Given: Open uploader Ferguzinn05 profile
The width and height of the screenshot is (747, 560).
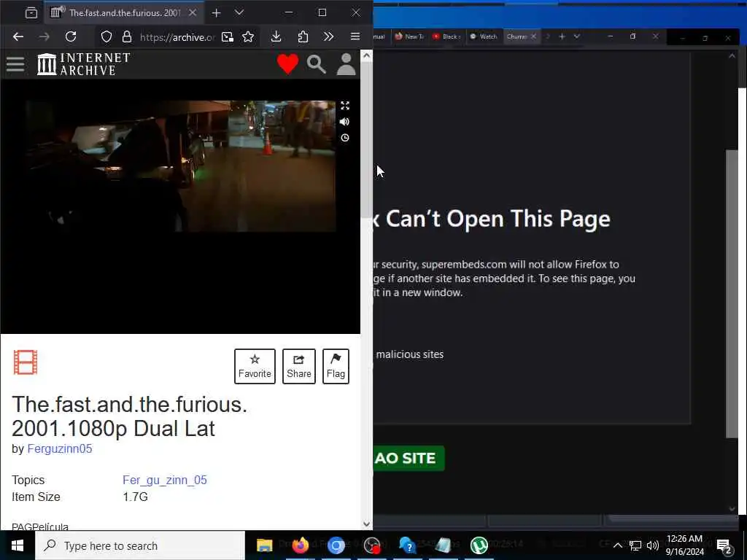Looking at the screenshot, I should click(60, 448).
